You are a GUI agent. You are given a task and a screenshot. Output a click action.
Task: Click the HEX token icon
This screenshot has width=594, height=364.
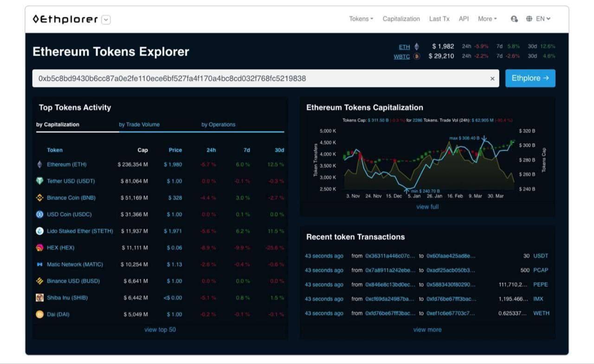(39, 248)
